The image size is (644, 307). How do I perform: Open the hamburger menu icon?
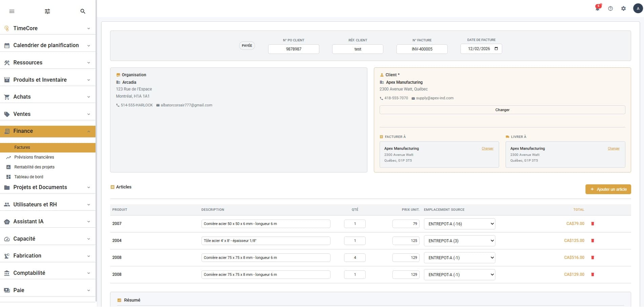(x=12, y=12)
